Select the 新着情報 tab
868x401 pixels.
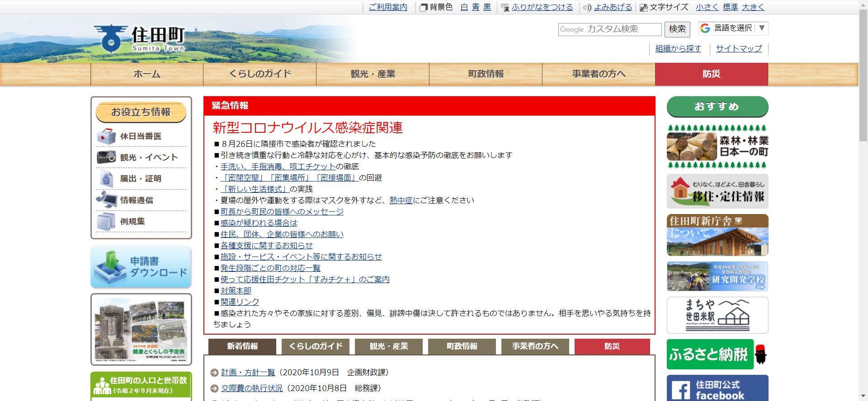click(242, 346)
